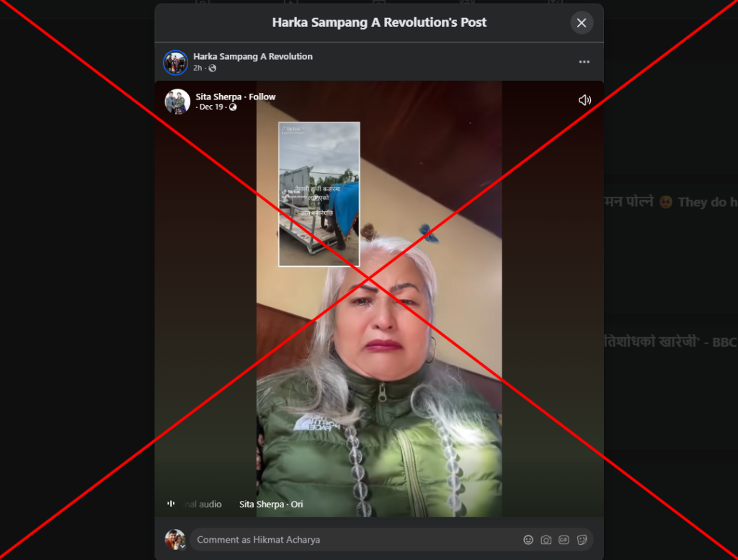Open the 'Sita Sherpa · Ori' audio label
The width and height of the screenshot is (738, 560).
coord(271,505)
